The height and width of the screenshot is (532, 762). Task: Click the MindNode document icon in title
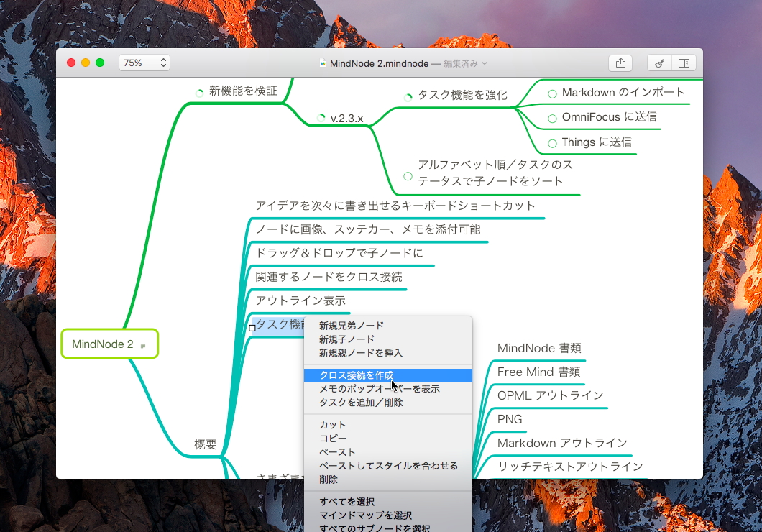click(323, 63)
